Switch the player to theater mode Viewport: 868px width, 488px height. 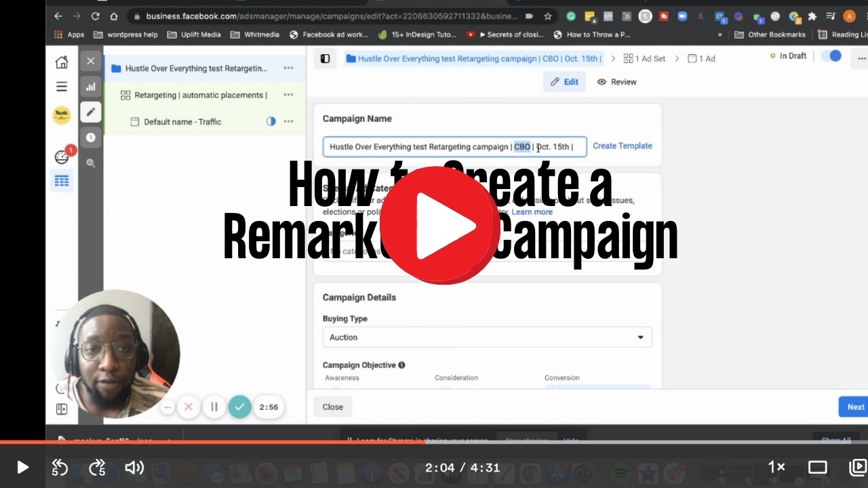[x=818, y=467]
